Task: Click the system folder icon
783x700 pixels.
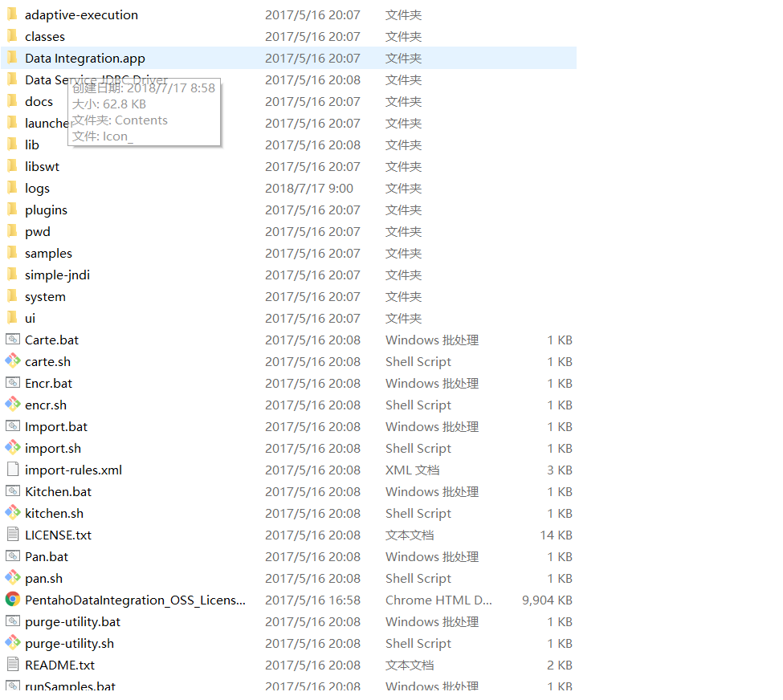Action: (13, 296)
